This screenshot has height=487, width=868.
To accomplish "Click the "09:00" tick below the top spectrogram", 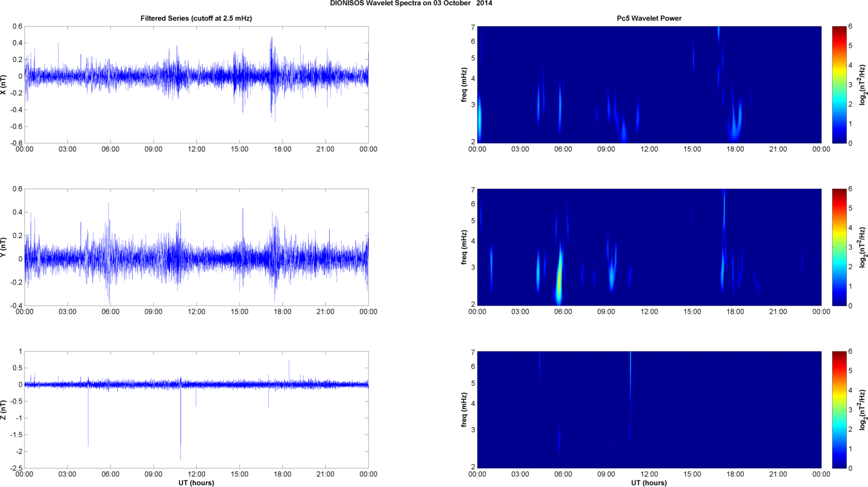I will tap(606, 149).
